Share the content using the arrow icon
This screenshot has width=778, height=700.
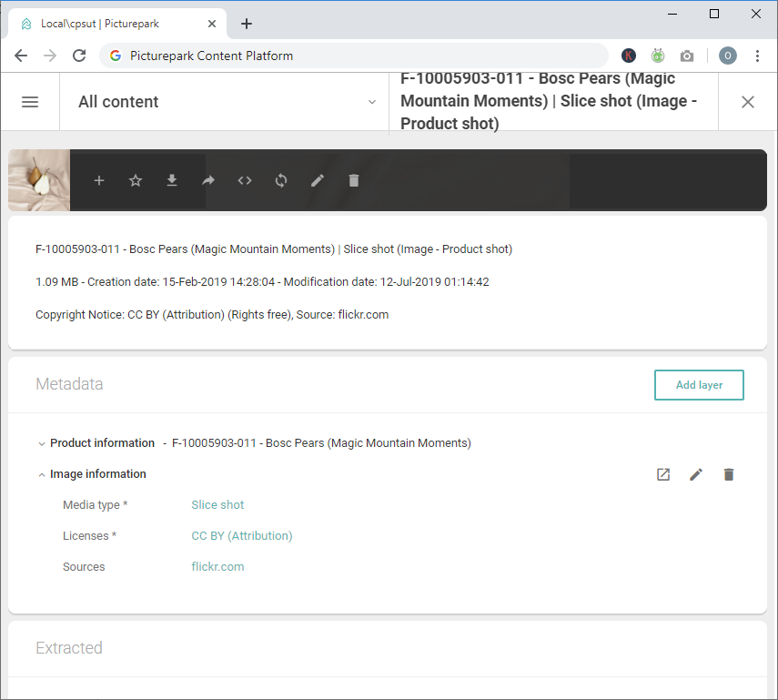tap(208, 181)
